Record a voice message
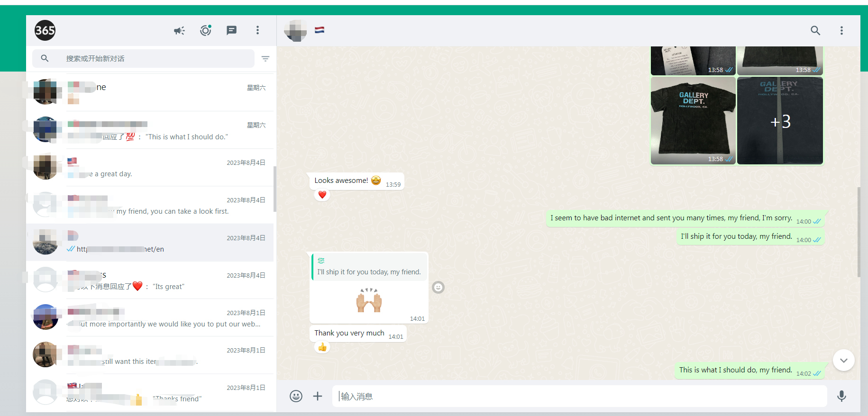The width and height of the screenshot is (868, 416). pos(841,396)
